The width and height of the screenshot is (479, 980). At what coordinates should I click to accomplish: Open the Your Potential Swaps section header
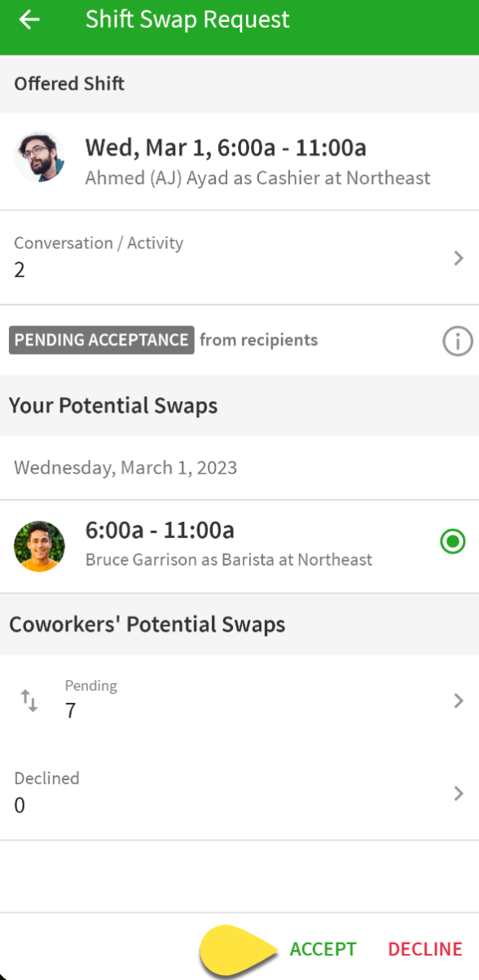113,405
